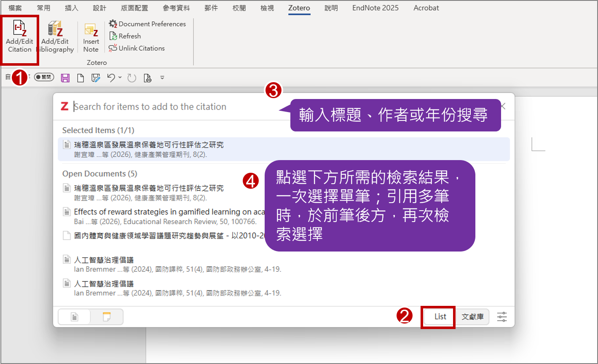Expand the Undo history dropdown arrow
Screen dimensions: 598x364
[120, 78]
